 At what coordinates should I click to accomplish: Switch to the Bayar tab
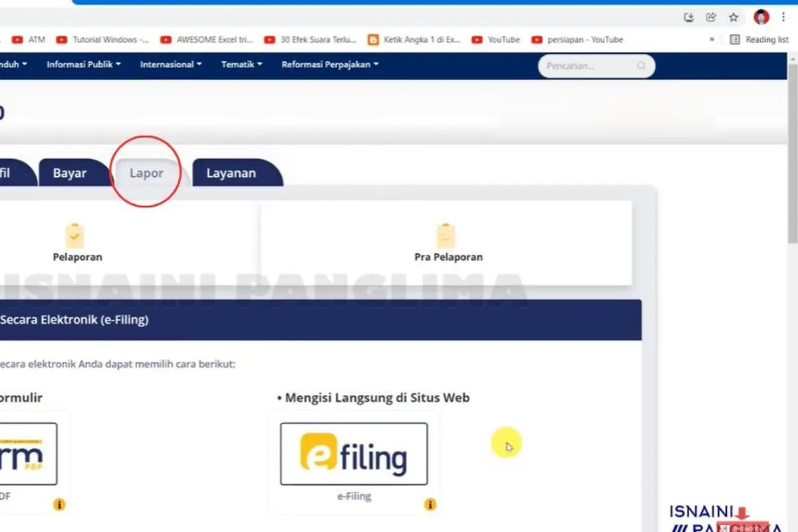70,173
